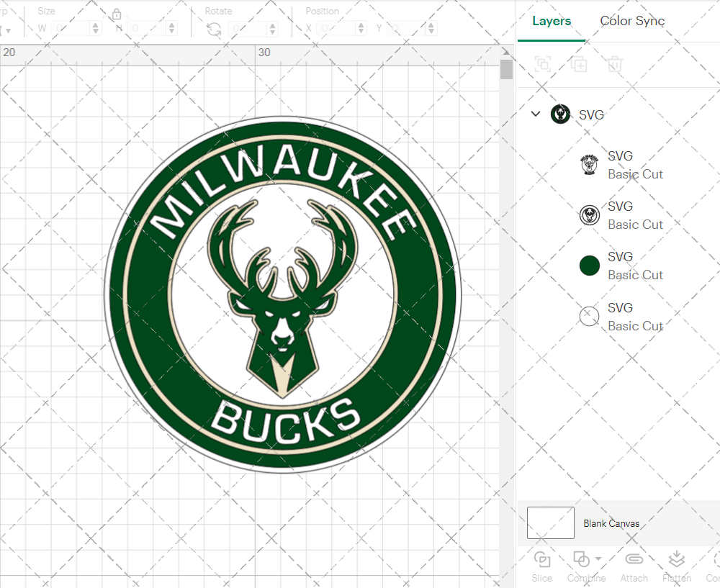
Task: Click the Height stepper arrows
Action: click(172, 29)
